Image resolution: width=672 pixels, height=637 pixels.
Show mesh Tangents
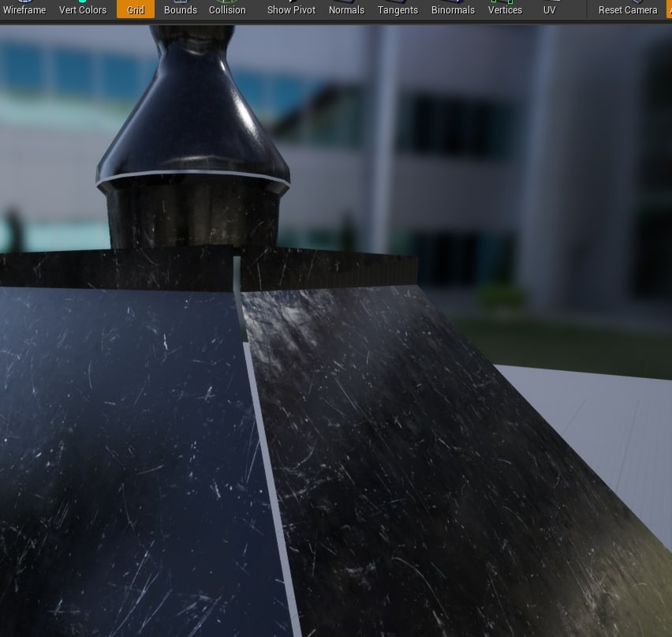pyautogui.click(x=398, y=9)
